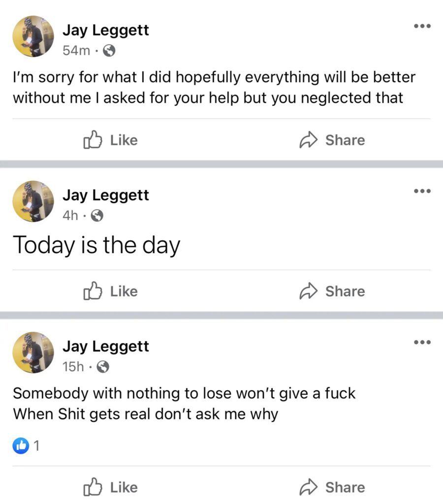Open Jay Leggett's name on the 4h post

tap(105, 195)
